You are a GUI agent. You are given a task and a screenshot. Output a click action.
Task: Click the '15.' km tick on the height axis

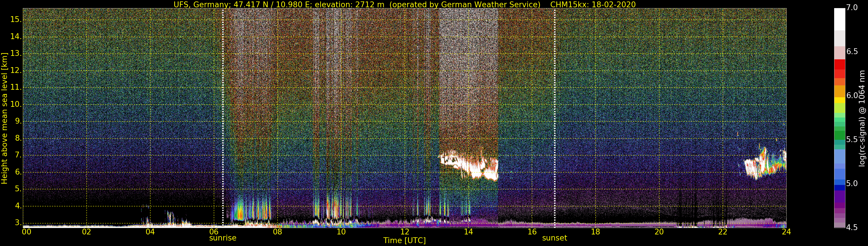[16, 20]
